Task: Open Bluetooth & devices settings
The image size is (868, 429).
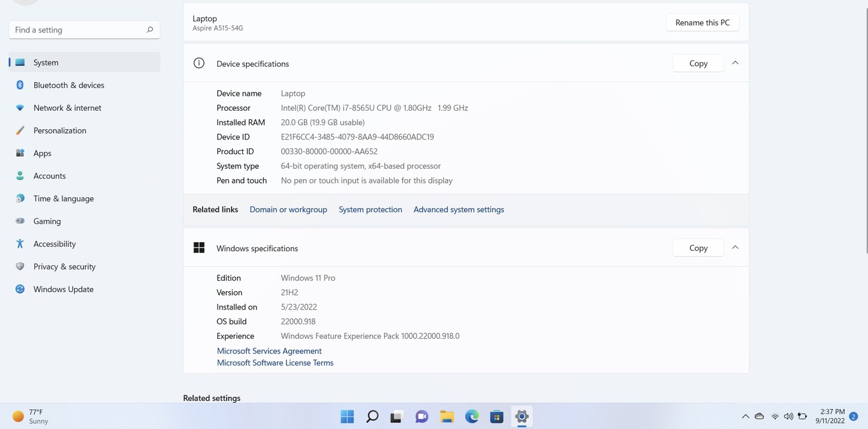Action: point(85,85)
